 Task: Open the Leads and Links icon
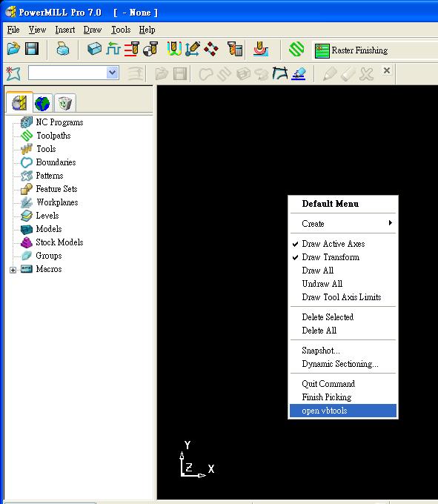pyautogui.click(x=174, y=49)
